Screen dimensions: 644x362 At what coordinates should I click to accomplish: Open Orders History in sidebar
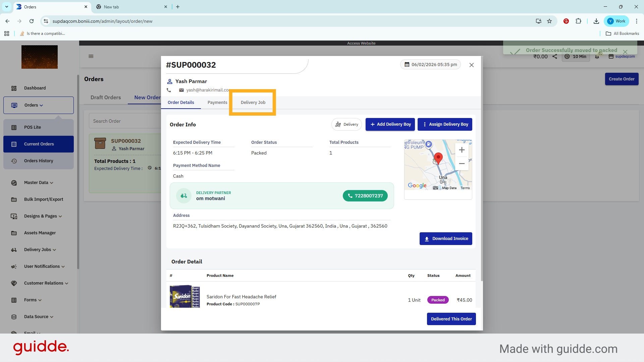tap(39, 161)
